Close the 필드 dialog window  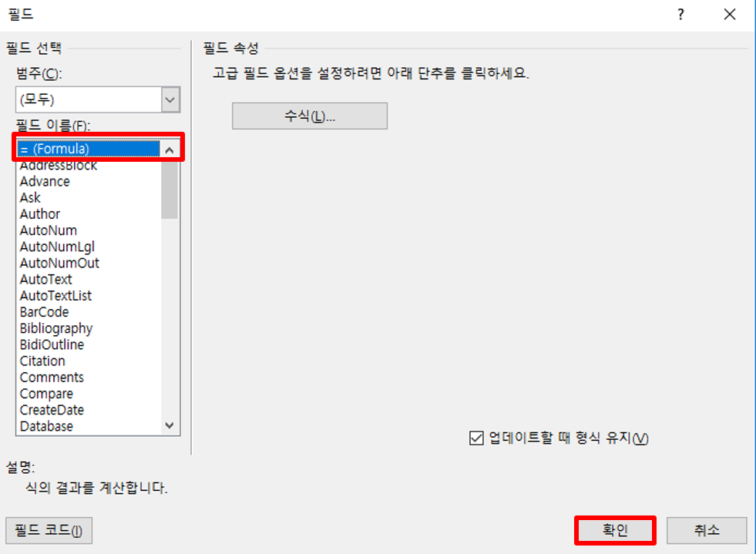[730, 15]
